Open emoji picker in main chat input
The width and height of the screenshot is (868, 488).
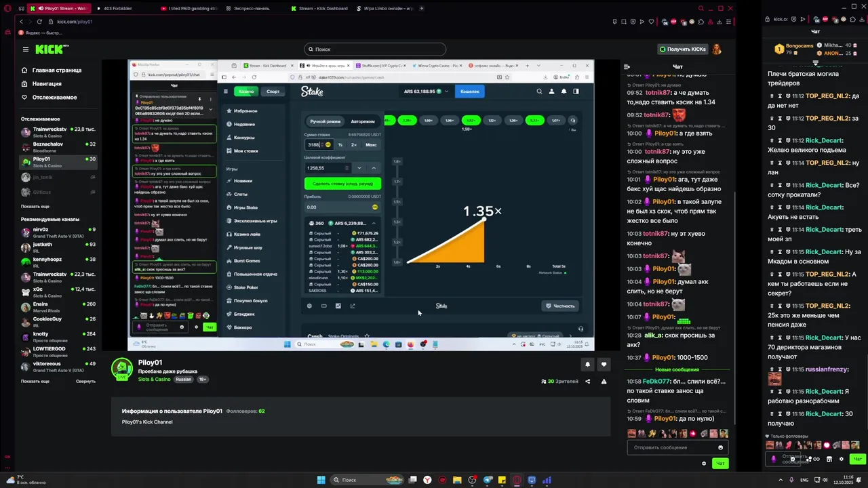tap(720, 447)
